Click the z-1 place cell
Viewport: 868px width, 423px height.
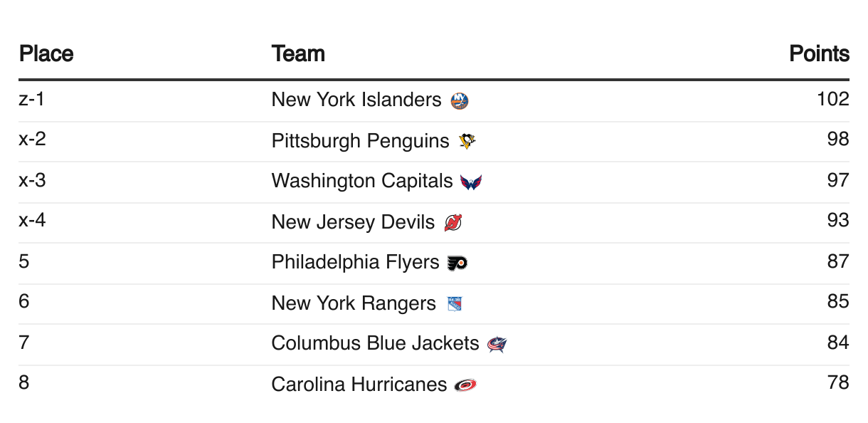pyautogui.click(x=31, y=99)
